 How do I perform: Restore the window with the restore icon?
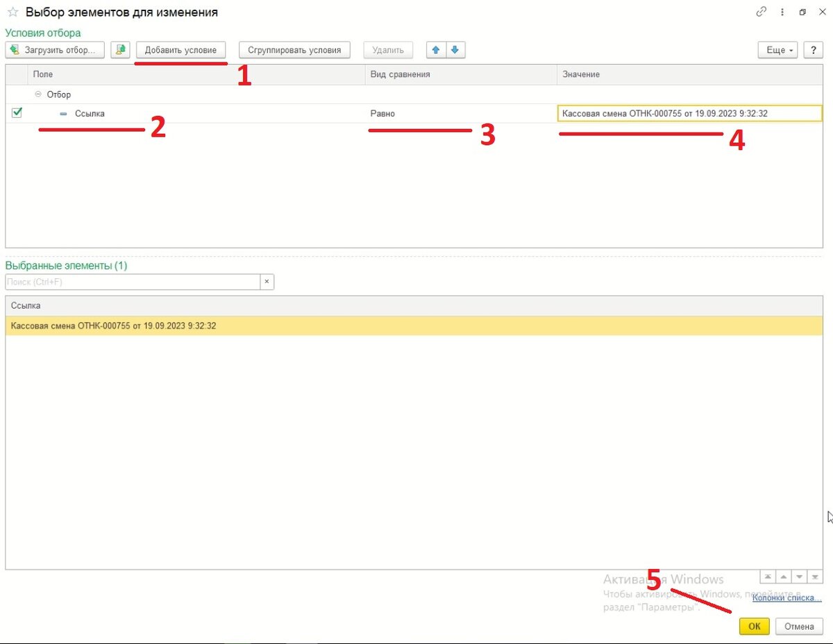coord(803,12)
